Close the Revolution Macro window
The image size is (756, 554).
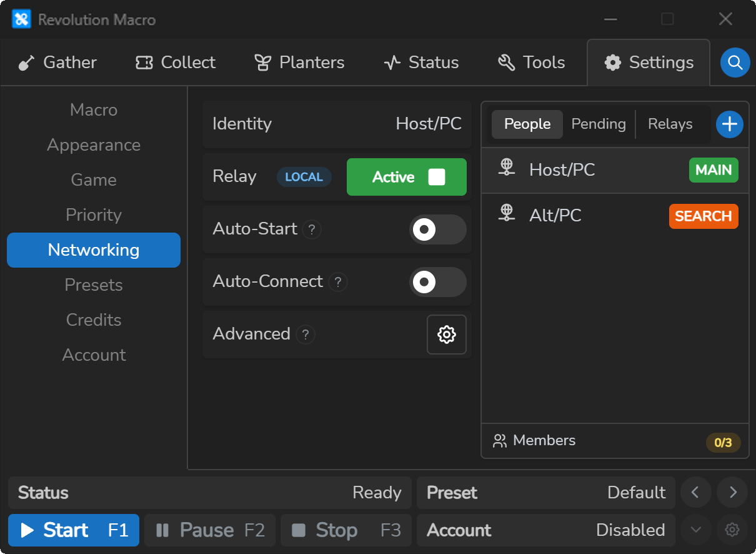click(x=725, y=19)
